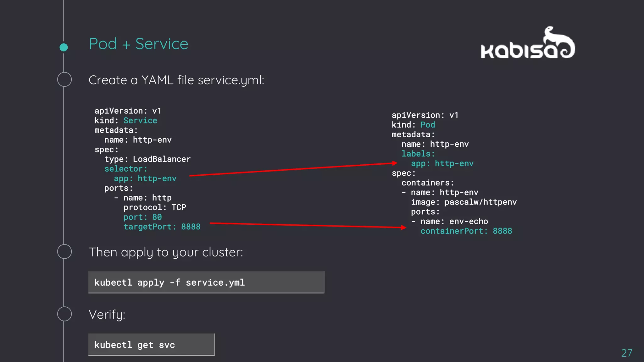Click the 'protocol: TCP' line
This screenshot has width=644, height=362.
[155, 207]
